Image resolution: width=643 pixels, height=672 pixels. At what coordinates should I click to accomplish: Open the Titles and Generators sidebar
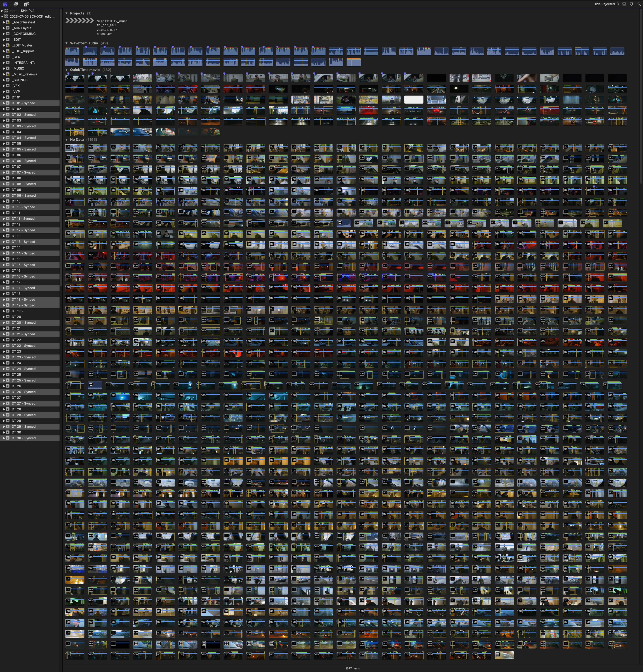pos(26,4)
